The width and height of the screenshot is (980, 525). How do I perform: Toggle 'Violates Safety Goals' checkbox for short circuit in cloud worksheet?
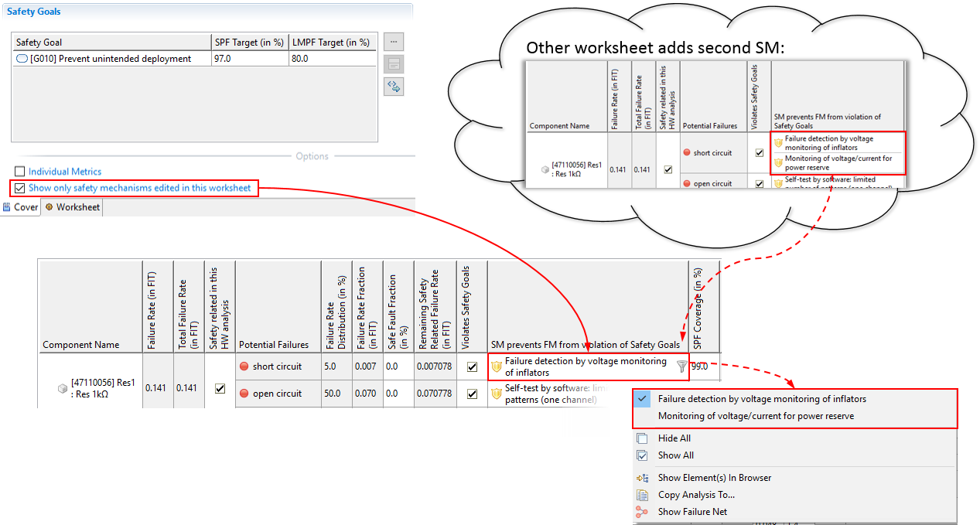tap(760, 153)
